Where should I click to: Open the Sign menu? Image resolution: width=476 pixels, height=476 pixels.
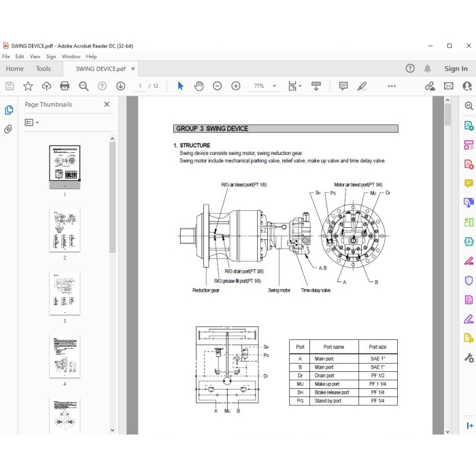click(x=51, y=56)
